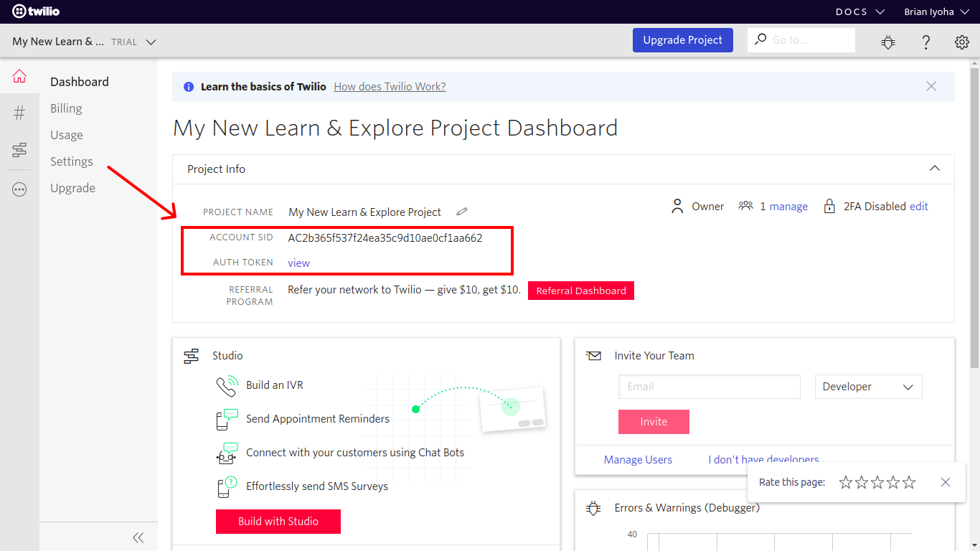Viewport: 980px width, 551px height.
Task: Open the How does Twilio Work link
Action: [390, 86]
